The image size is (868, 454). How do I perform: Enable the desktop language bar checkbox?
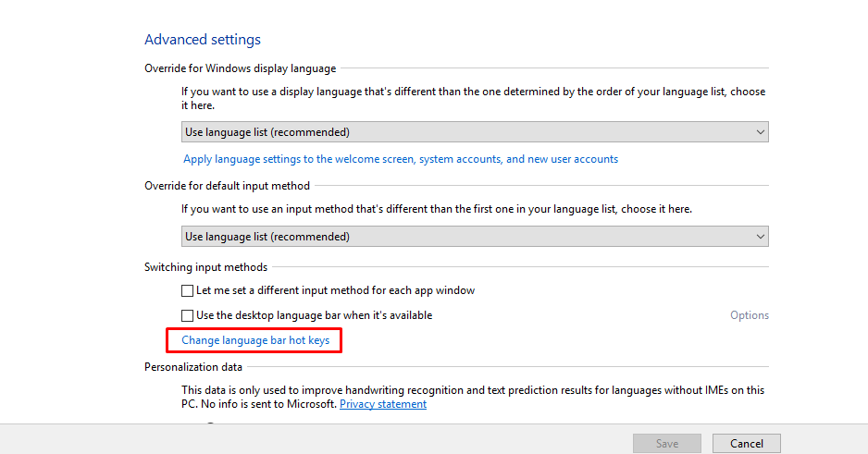pyautogui.click(x=187, y=315)
